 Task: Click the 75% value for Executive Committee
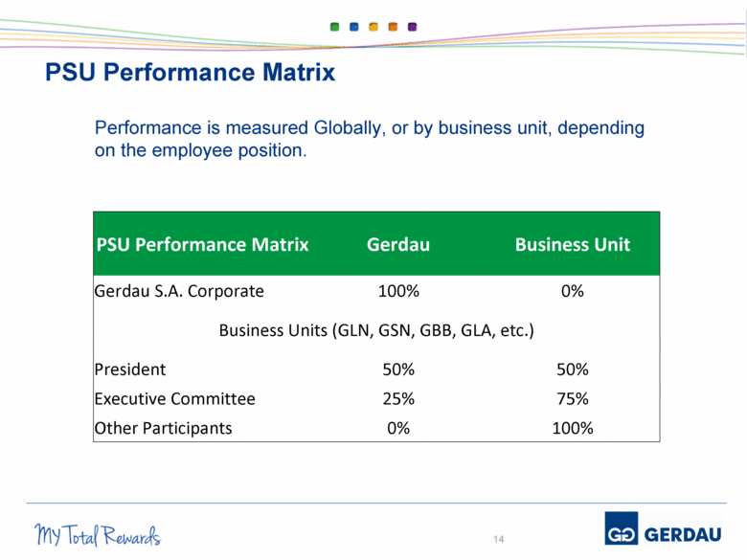pyautogui.click(x=572, y=399)
